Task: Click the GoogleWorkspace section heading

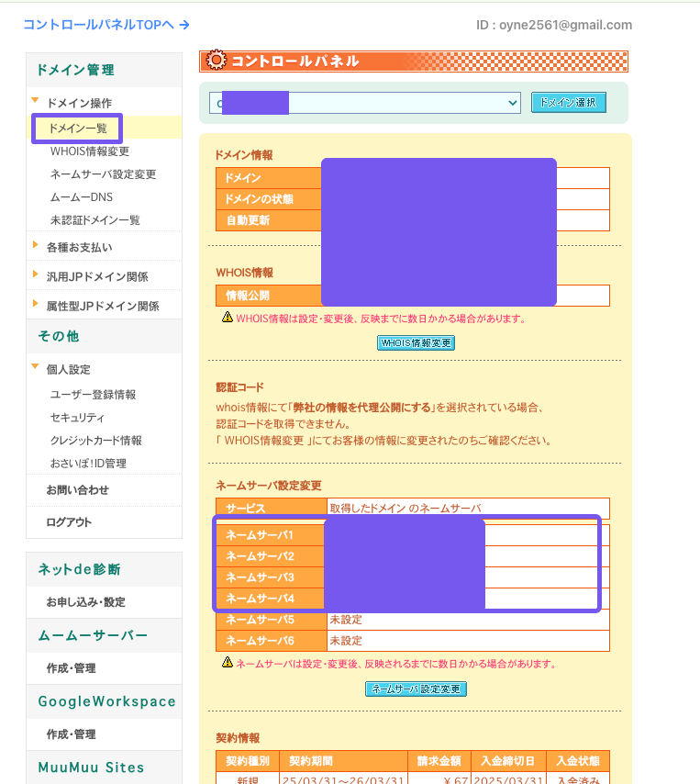Action: (107, 701)
